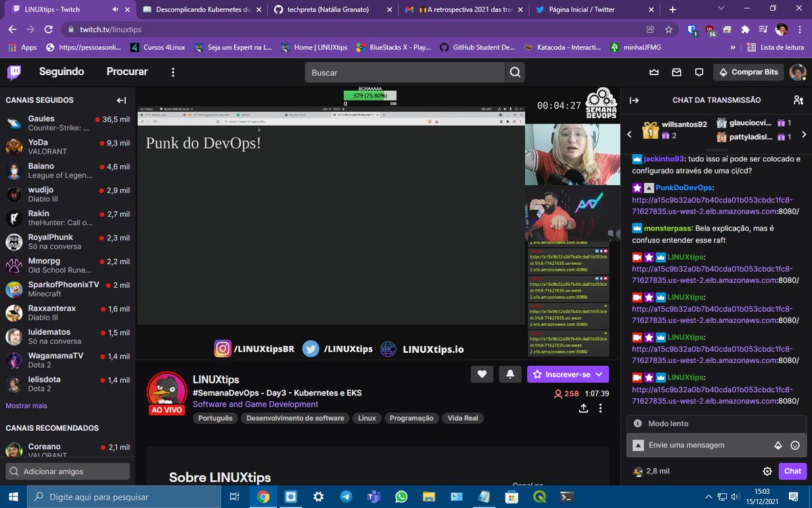Open stream options three-dot menu

coord(601,408)
